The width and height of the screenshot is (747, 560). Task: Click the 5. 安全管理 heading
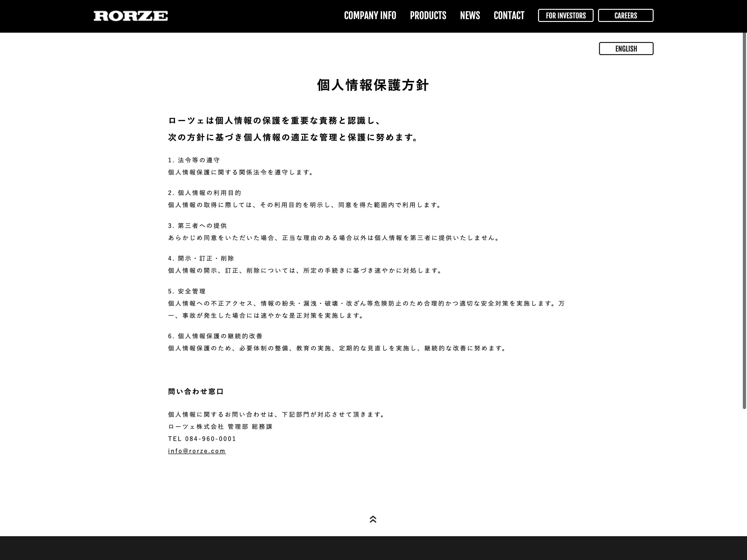click(x=187, y=291)
